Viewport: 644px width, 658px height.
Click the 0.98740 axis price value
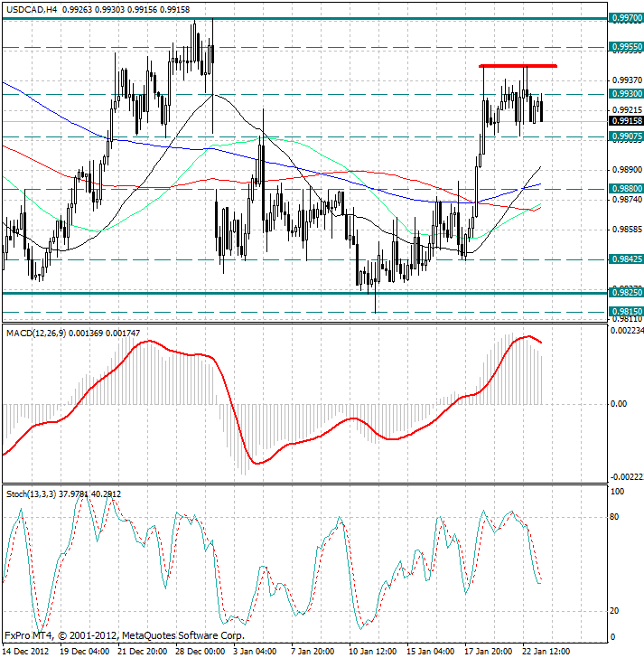click(627, 200)
